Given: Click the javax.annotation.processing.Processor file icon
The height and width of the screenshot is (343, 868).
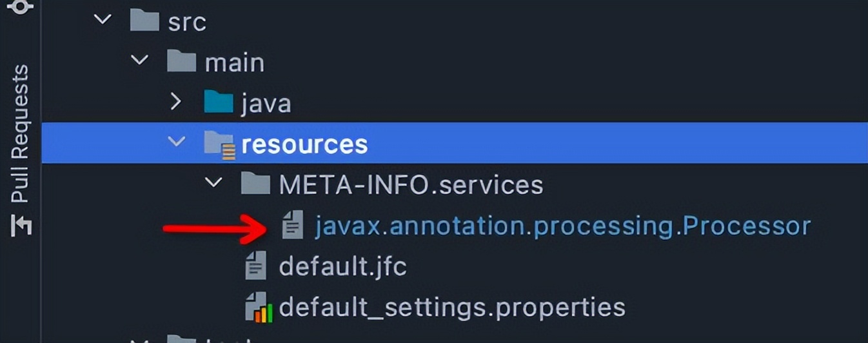Looking at the screenshot, I should coord(293,226).
